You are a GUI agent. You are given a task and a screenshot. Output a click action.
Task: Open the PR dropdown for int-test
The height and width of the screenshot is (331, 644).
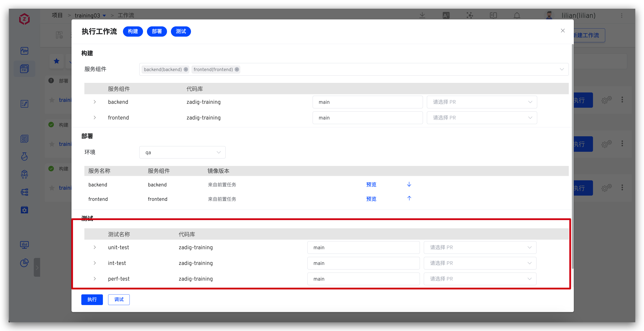[x=480, y=263]
